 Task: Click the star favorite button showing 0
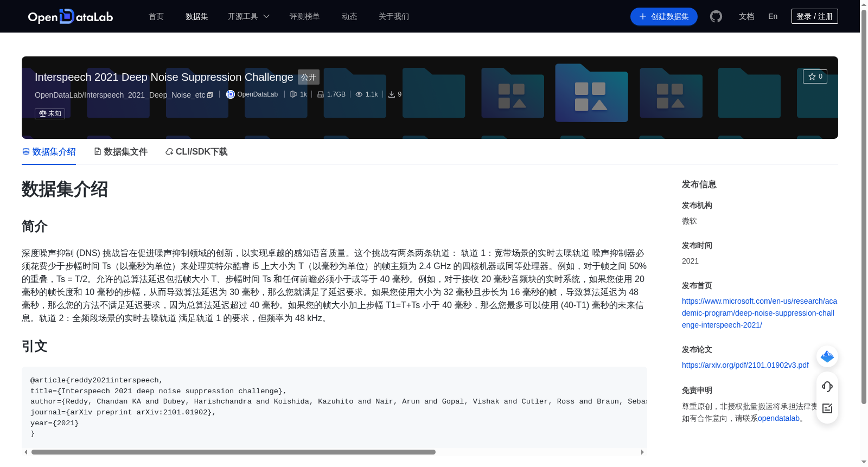(815, 76)
